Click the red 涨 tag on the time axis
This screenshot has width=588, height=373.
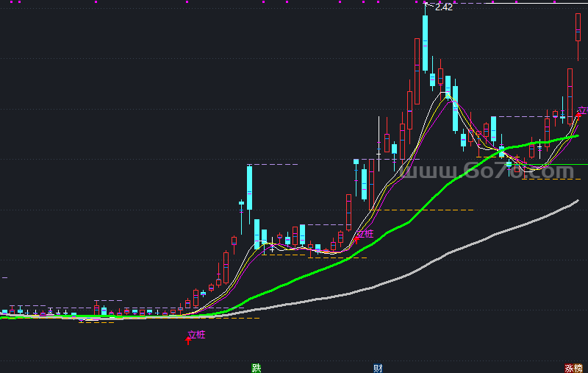569,368
